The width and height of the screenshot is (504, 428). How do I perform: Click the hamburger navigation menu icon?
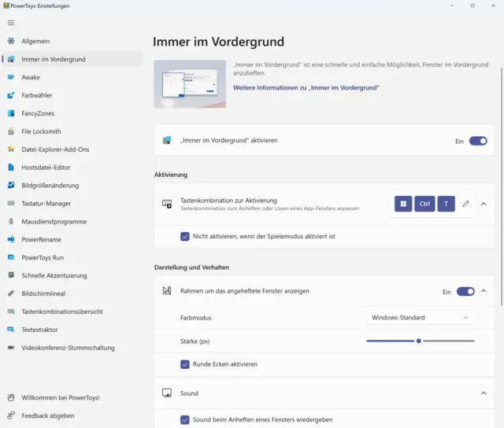[x=11, y=23]
